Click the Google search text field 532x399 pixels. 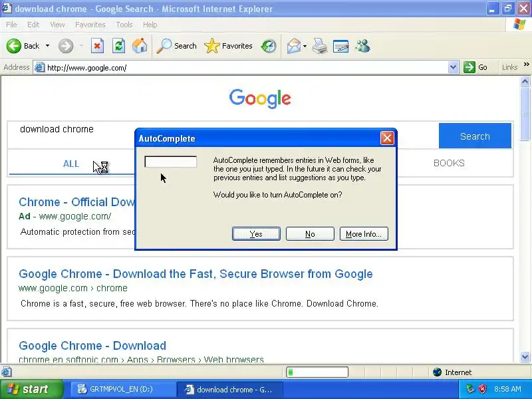click(x=223, y=135)
